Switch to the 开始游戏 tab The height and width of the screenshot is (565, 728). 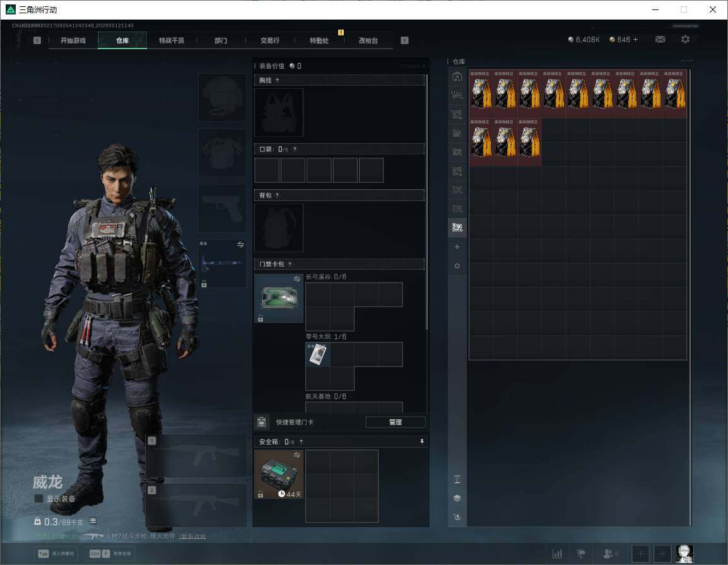coord(73,40)
